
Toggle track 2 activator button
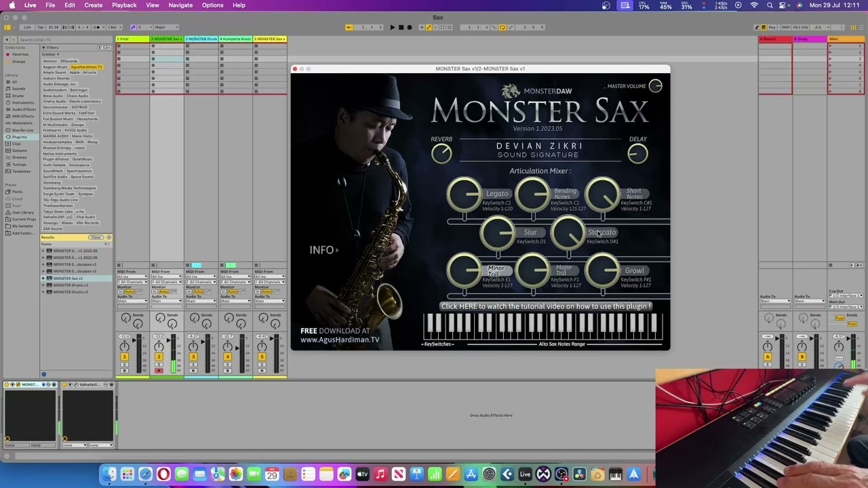click(x=159, y=357)
